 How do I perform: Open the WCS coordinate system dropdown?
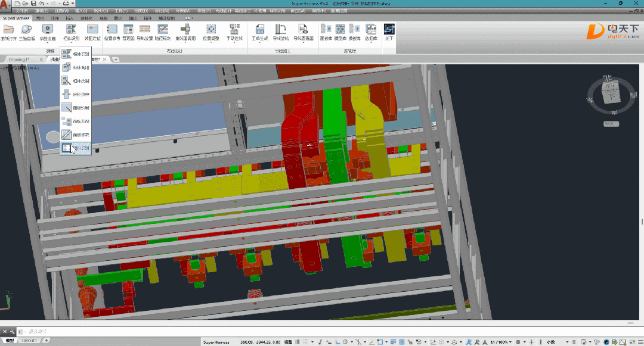click(611, 124)
